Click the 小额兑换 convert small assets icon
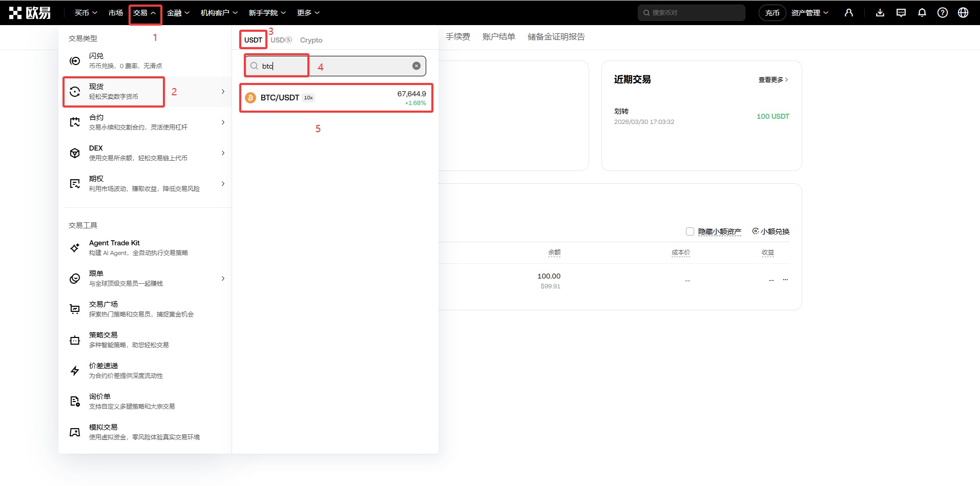Screen dimensions: 980x486 tap(756, 231)
